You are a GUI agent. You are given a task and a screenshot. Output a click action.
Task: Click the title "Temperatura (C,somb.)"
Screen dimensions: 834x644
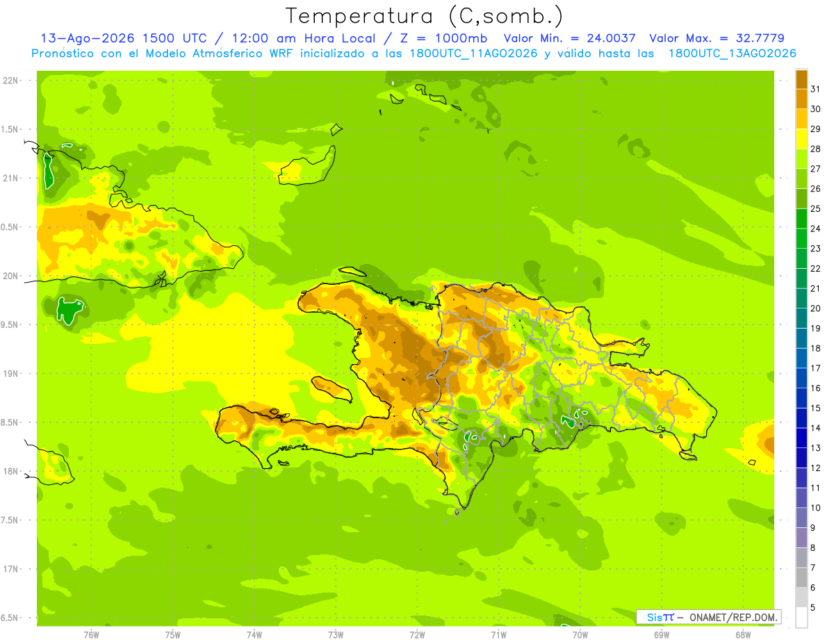(425, 16)
